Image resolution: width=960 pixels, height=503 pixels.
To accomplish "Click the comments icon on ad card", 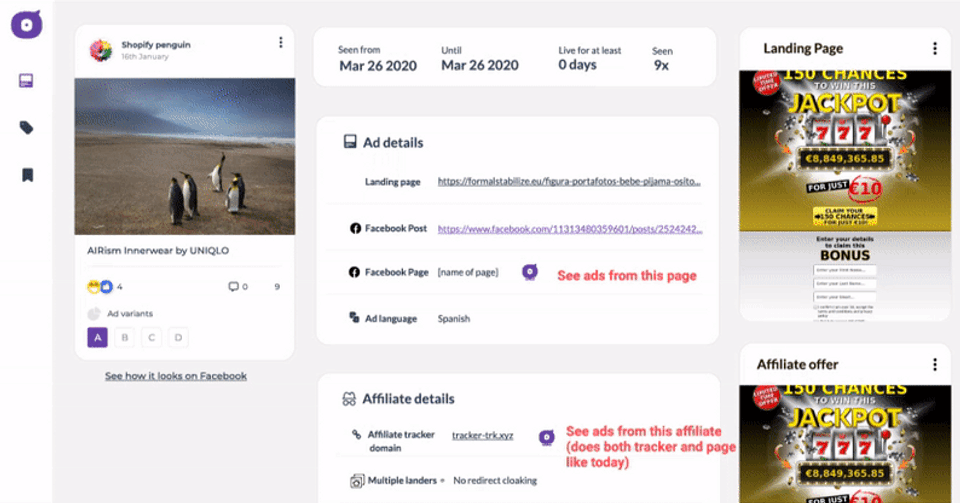I will click(233, 286).
